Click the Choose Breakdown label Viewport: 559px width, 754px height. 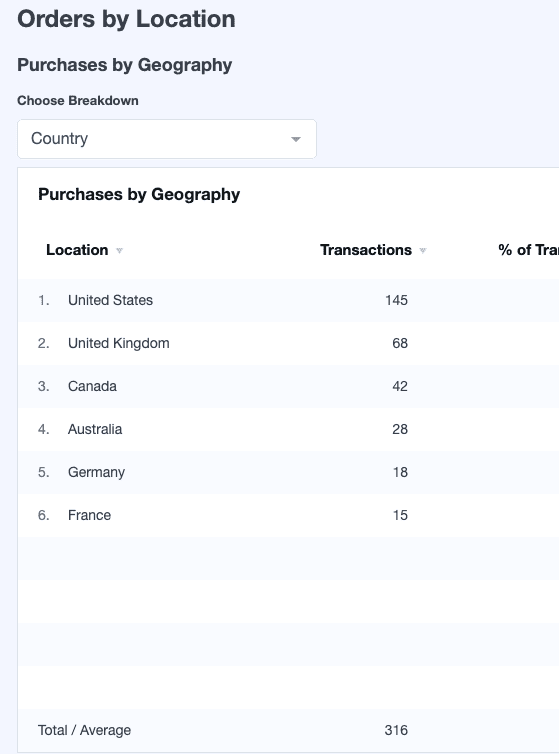coord(78,101)
